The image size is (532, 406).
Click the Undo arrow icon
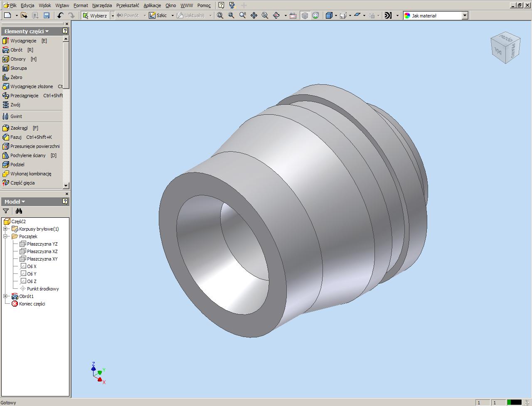pos(60,15)
